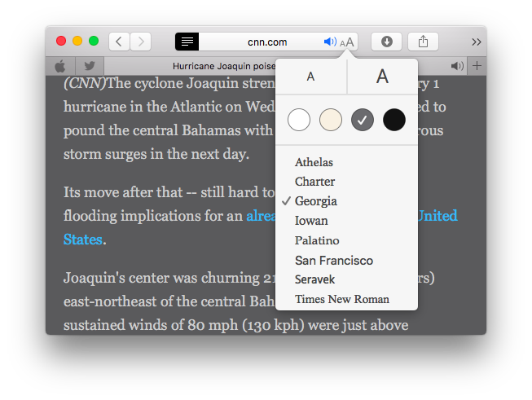Screen dimensions: 532x400
Task: Open the Downloads button in toolbar
Action: pyautogui.click(x=386, y=42)
